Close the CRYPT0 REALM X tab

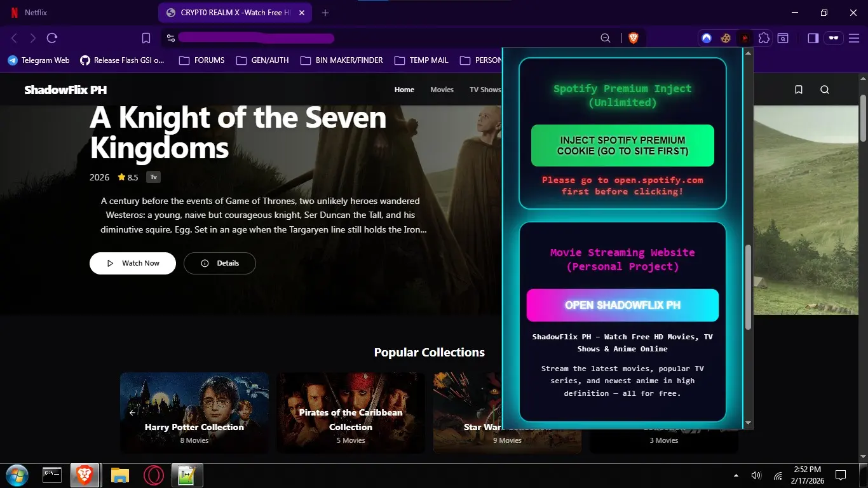point(301,13)
